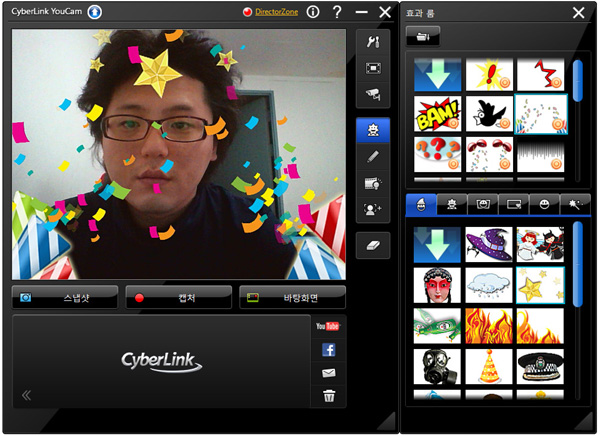This screenshot has width=600, height=436.
Task: Open the effects folder import button
Action: pos(423,36)
